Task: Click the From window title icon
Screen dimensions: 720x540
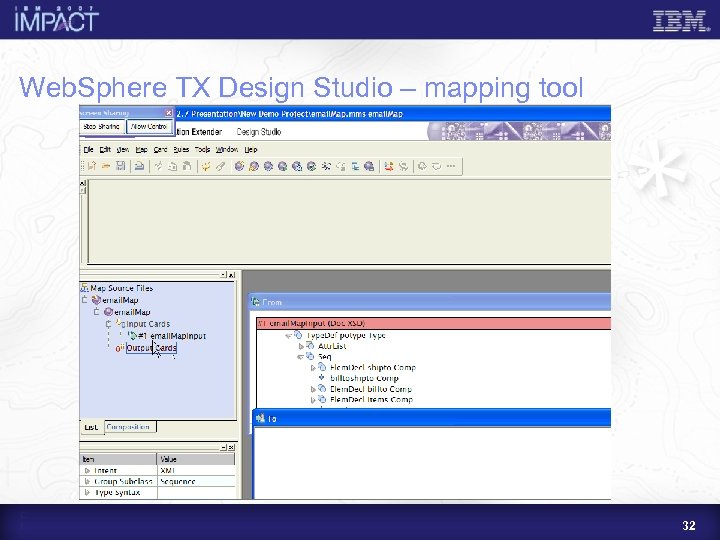Action: point(256,302)
